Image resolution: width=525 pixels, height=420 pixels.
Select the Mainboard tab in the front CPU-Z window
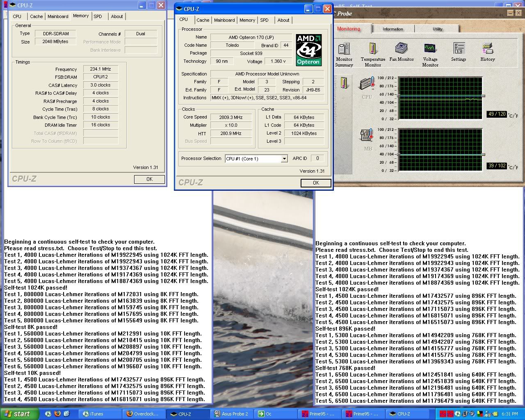coord(224,20)
